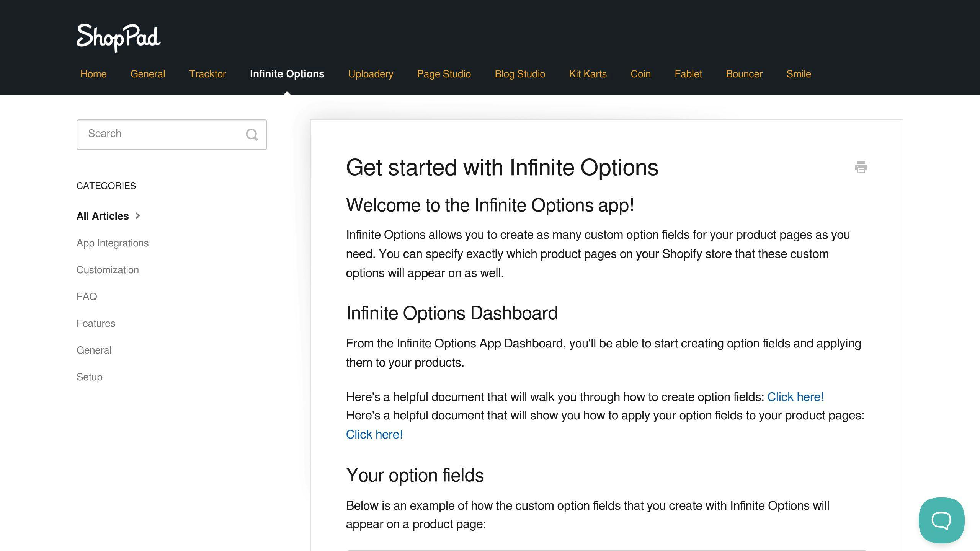The width and height of the screenshot is (980, 551).
Task: Go to the Home nav item
Action: (x=93, y=74)
